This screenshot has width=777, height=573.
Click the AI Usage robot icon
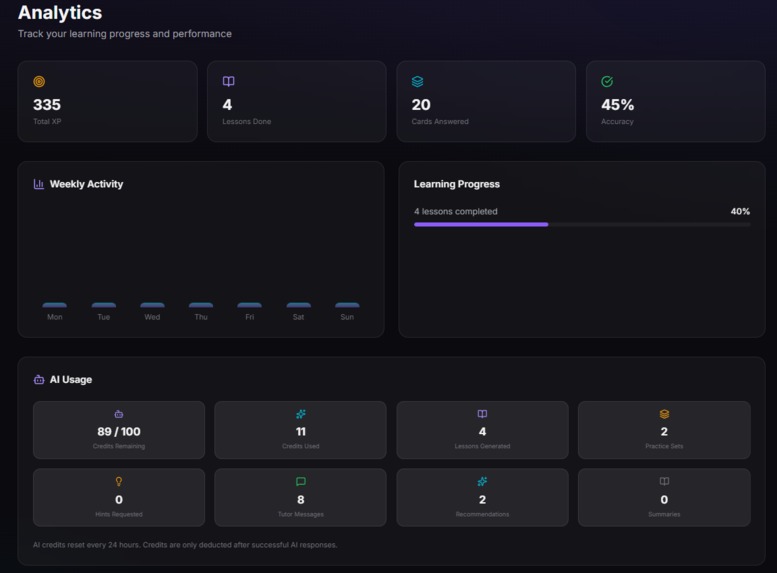39,380
